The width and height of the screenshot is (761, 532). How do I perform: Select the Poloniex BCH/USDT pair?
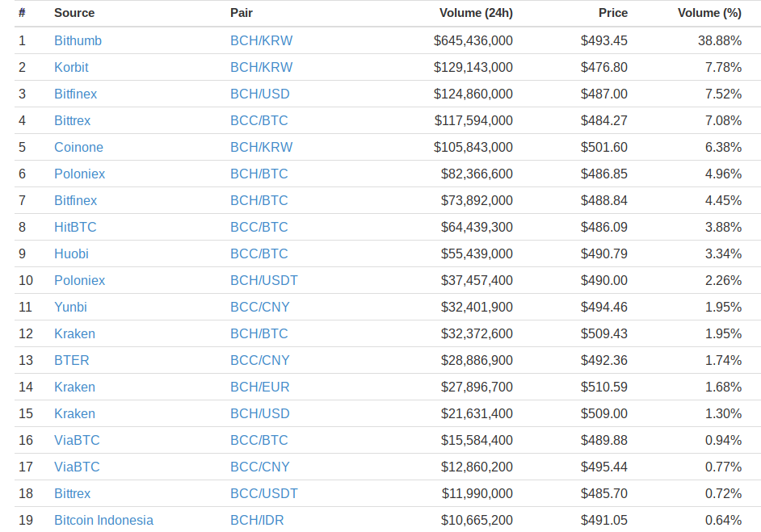point(264,281)
